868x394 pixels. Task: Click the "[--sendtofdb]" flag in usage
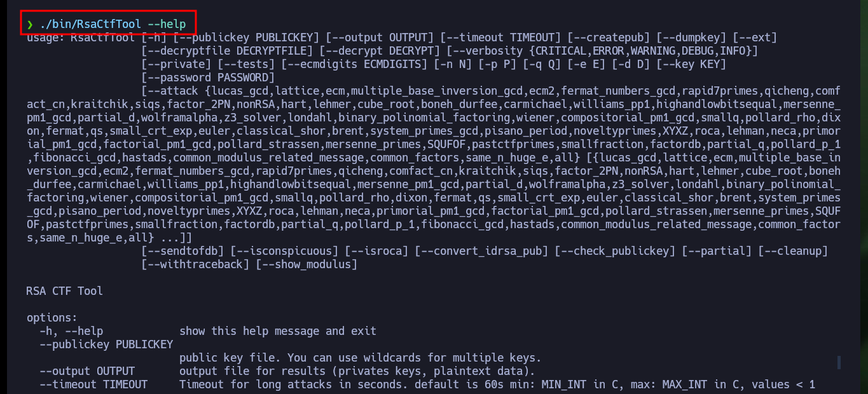click(183, 251)
